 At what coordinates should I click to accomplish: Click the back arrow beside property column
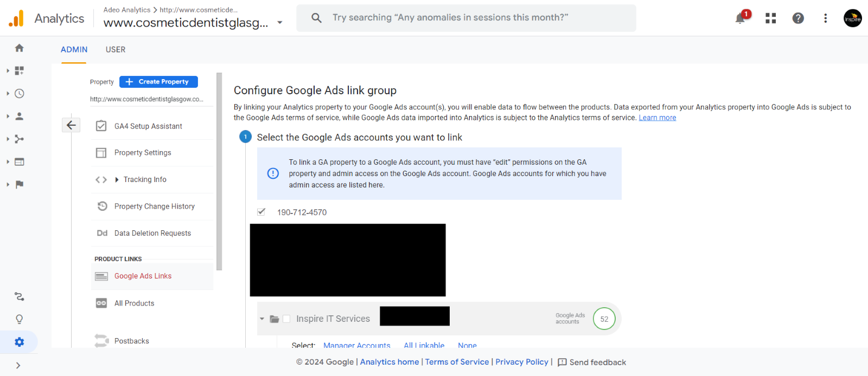[x=71, y=125]
